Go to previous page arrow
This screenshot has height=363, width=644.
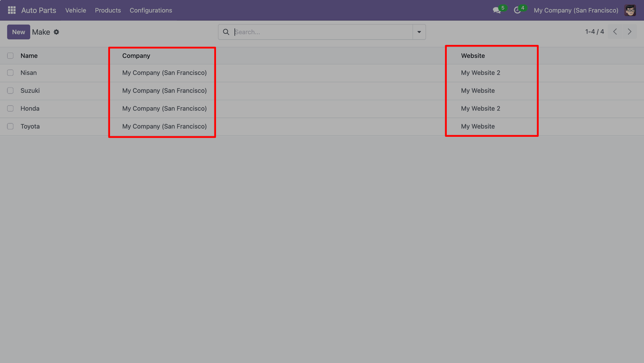point(615,32)
